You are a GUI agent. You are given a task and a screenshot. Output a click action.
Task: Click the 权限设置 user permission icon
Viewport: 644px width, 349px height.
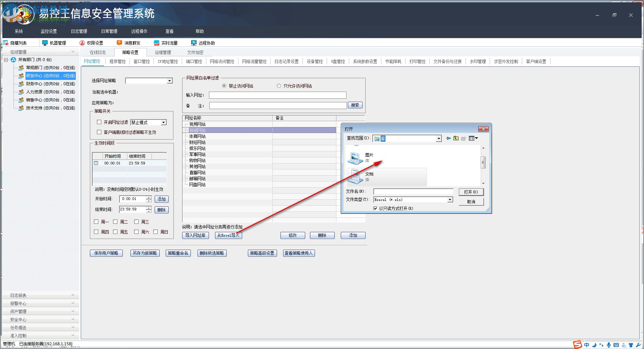coord(82,43)
